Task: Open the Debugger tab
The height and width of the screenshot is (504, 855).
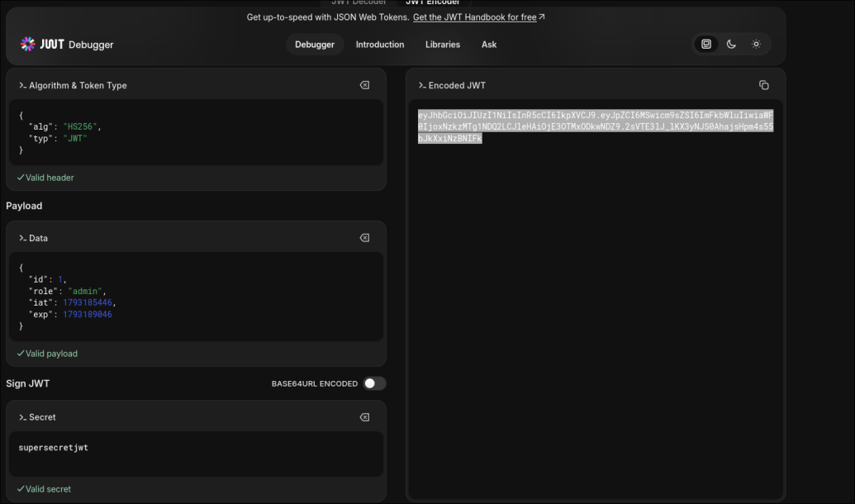Action: (315, 45)
